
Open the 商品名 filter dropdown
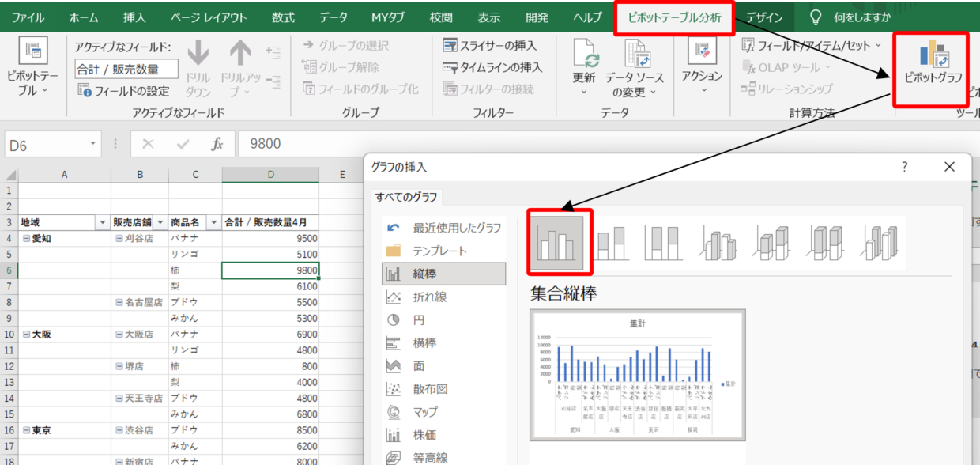(213, 223)
